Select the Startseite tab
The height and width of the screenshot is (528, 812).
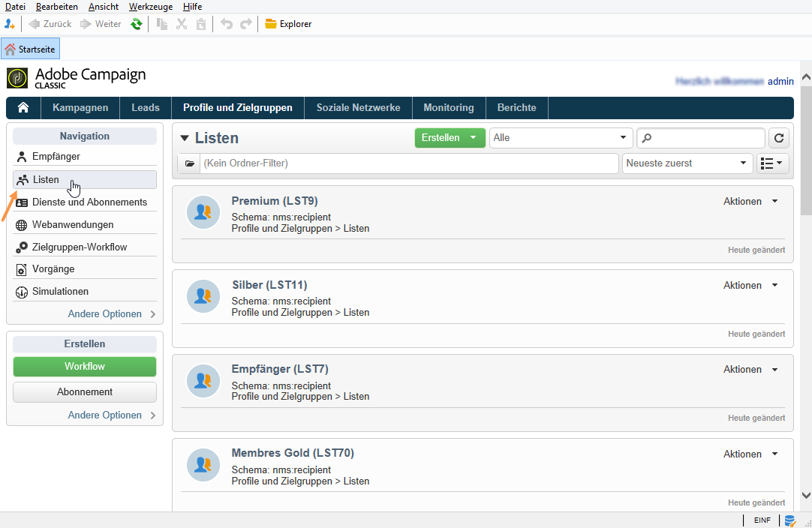point(31,49)
